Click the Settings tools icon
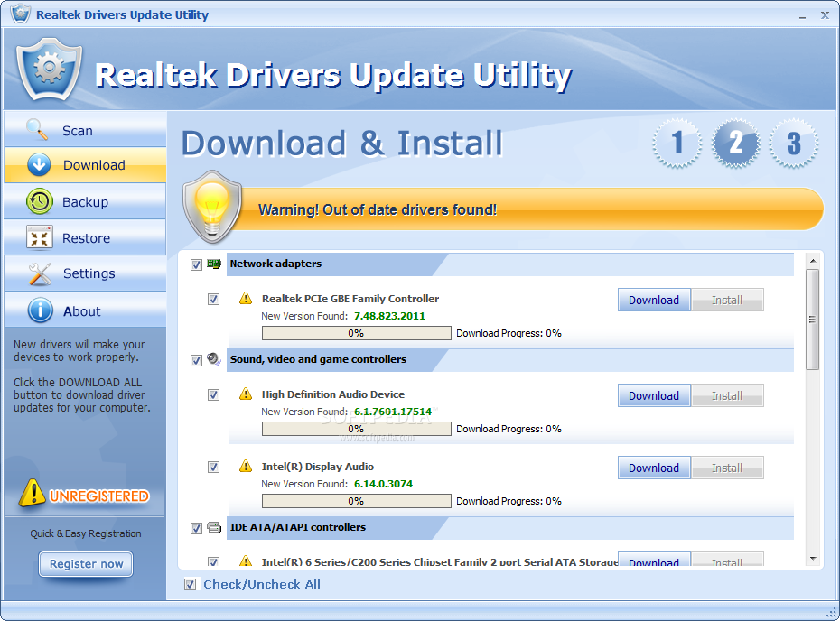This screenshot has height=621, width=840. (x=40, y=273)
